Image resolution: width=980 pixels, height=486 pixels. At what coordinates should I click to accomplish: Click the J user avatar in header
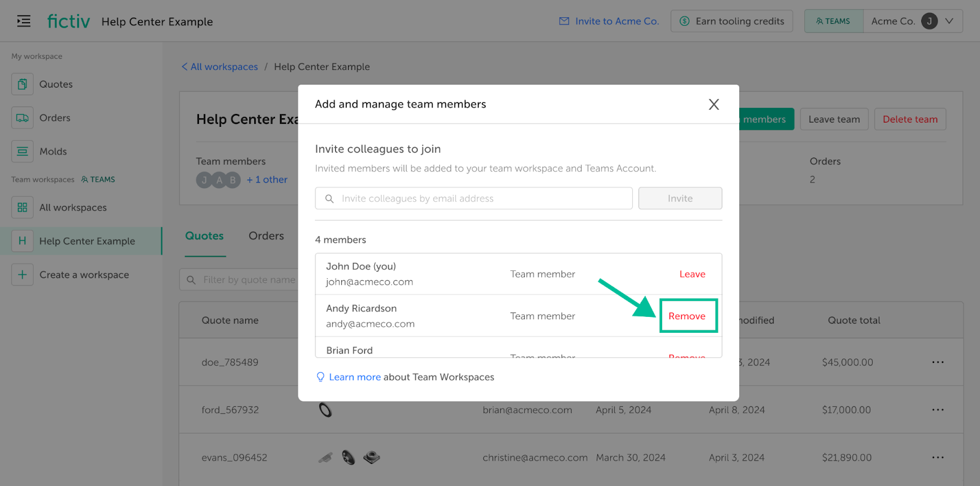(x=929, y=21)
